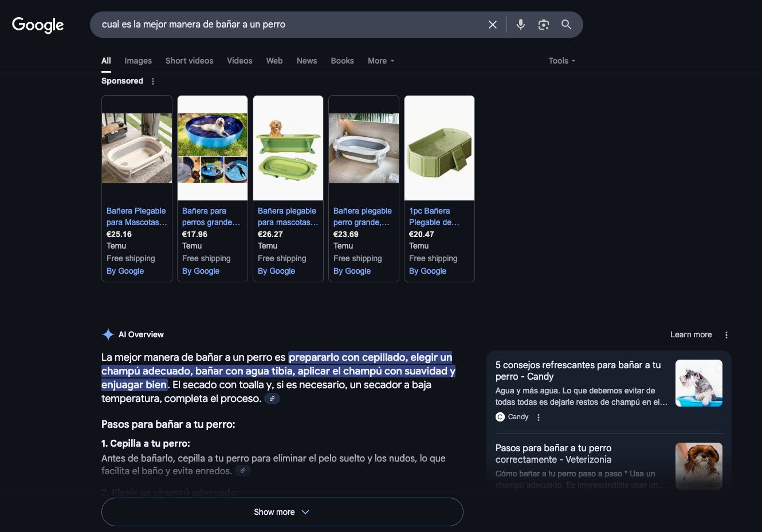This screenshot has width=762, height=532.
Task: Open the schnauzer bath thumbnail
Action: tap(699, 383)
